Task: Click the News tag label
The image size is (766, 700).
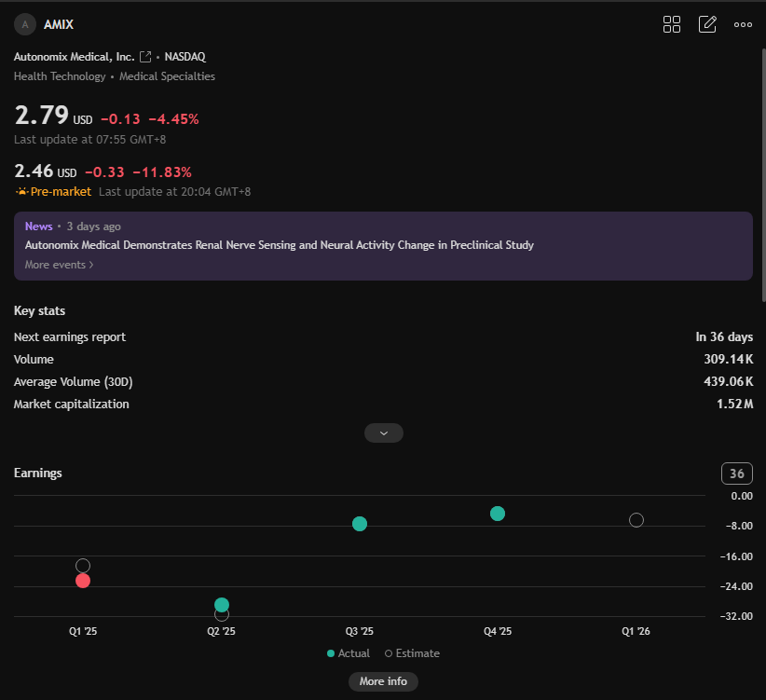Action: 38,226
